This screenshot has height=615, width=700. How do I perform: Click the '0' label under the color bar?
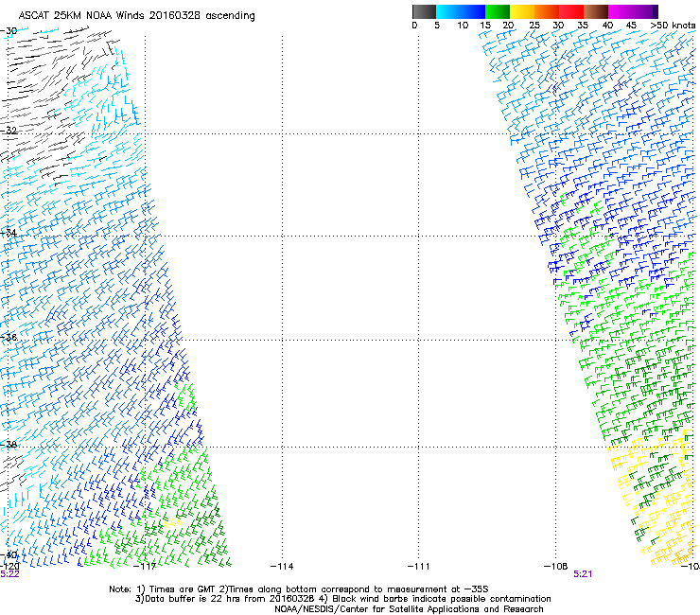point(414,26)
